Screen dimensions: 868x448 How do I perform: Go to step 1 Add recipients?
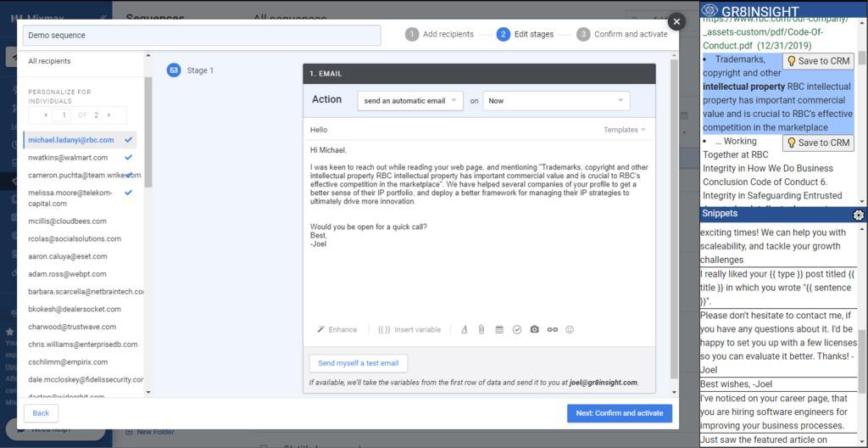[440, 35]
